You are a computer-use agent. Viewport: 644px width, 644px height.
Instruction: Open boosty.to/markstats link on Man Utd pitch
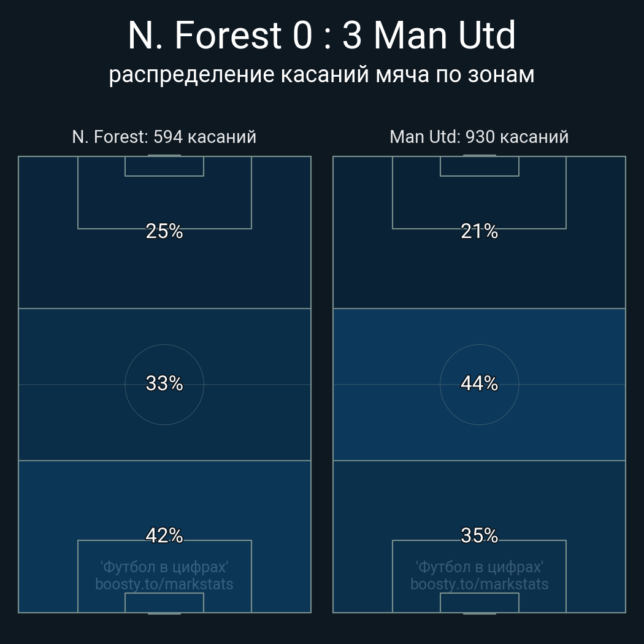point(479,584)
